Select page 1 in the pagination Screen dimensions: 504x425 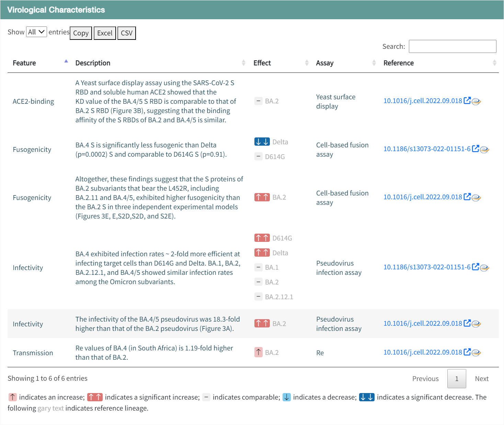(x=457, y=379)
